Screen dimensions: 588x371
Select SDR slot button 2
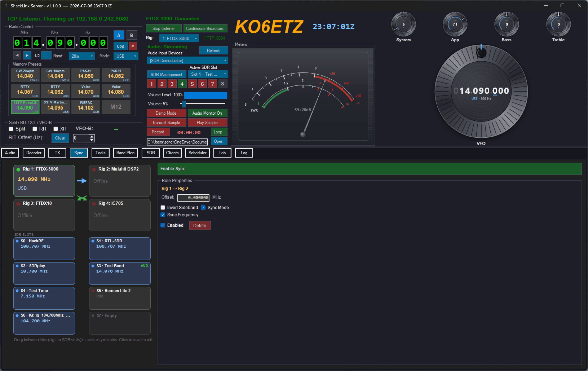162,84
